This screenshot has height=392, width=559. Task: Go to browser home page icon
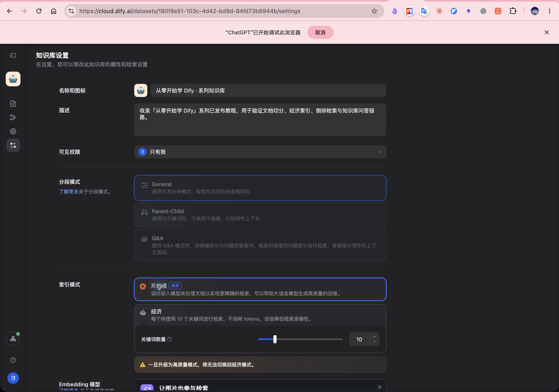click(x=54, y=11)
